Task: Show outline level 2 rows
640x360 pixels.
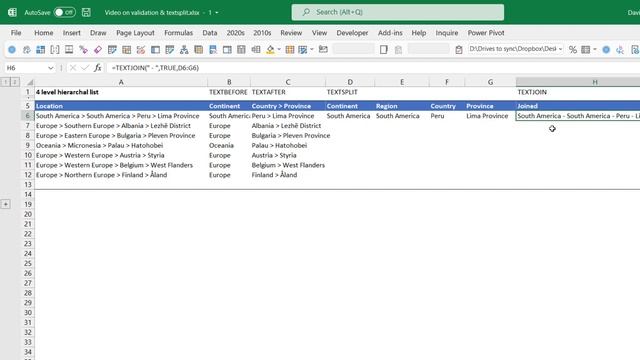Action: [x=15, y=82]
